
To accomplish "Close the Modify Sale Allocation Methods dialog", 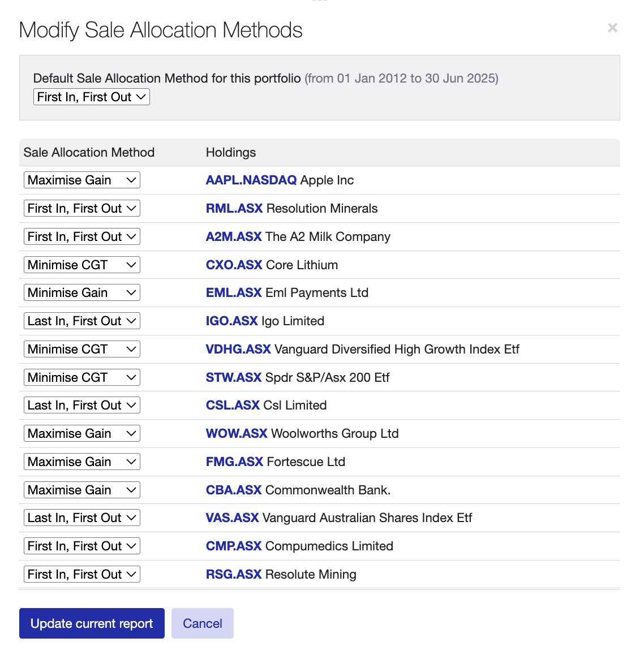I will point(612,28).
